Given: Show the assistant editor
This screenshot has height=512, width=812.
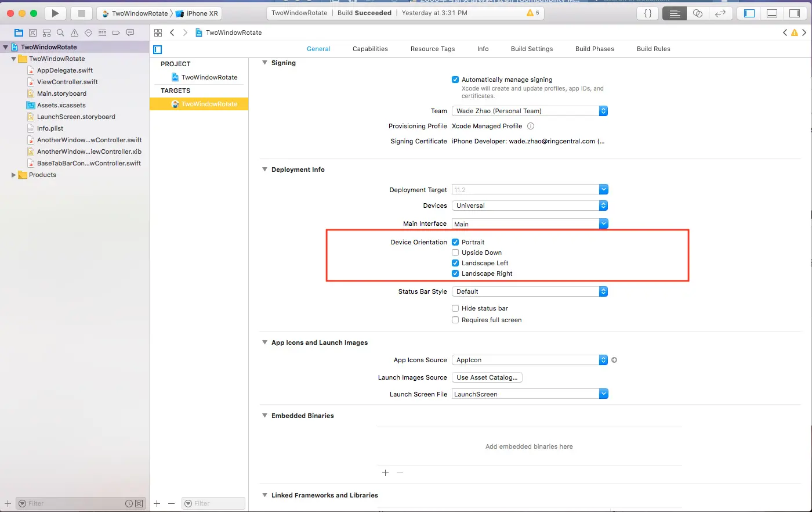Looking at the screenshot, I should coord(698,13).
